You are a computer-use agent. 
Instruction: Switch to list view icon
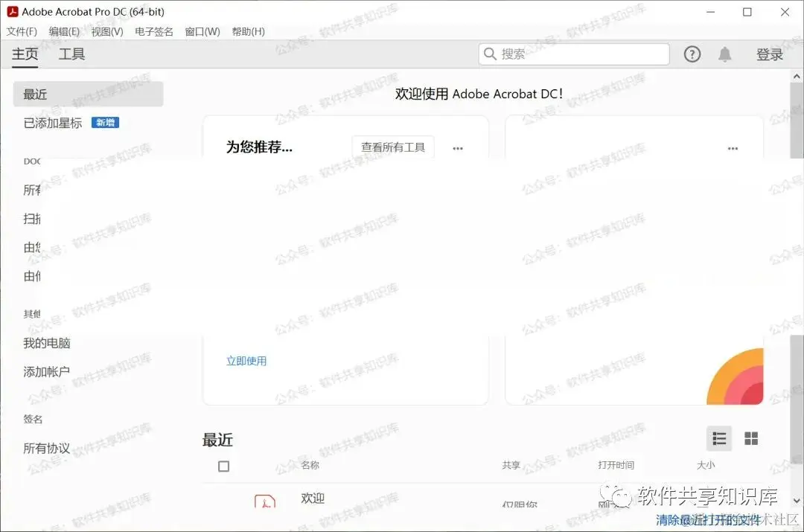coord(719,439)
